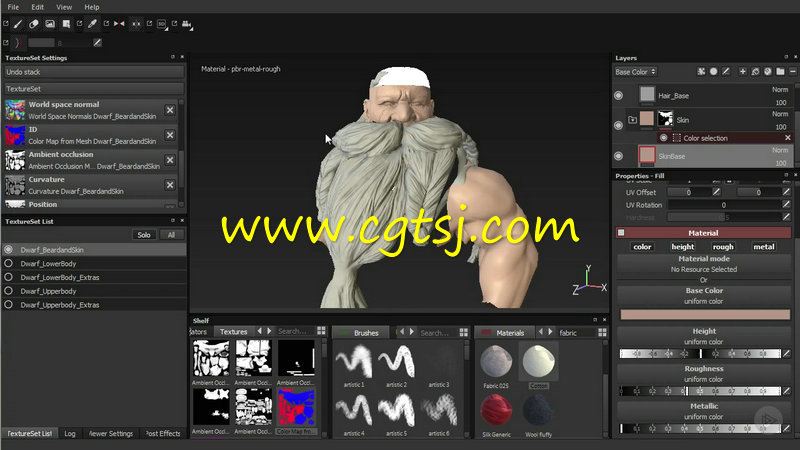The height and width of the screenshot is (450, 800).
Task: Expand the TextureSet section
Action: click(94, 89)
